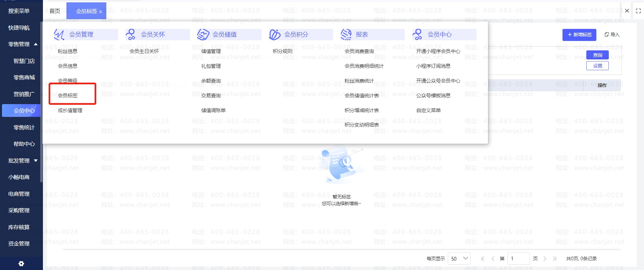Screen dimensions: 644x270
Task: Open 帮助中心 in the sidebar
Action: tap(24, 144)
